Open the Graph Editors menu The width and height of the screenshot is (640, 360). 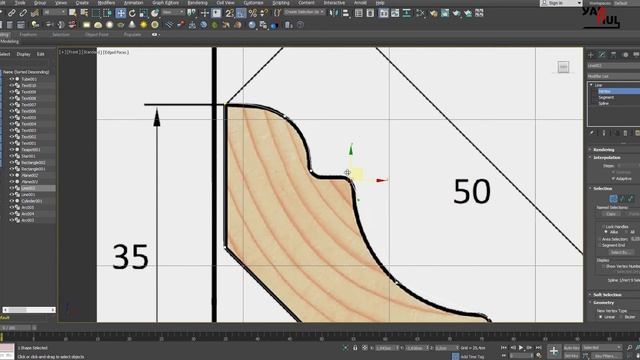pos(166,2)
